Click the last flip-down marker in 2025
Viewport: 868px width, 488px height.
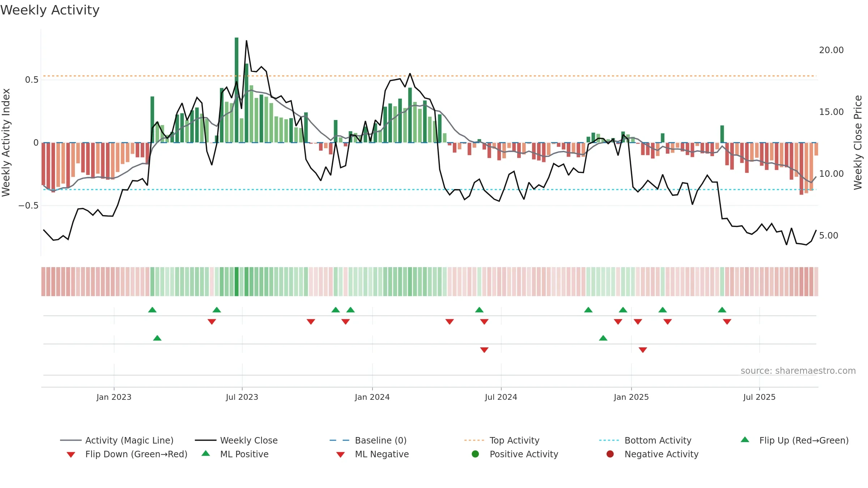(727, 322)
